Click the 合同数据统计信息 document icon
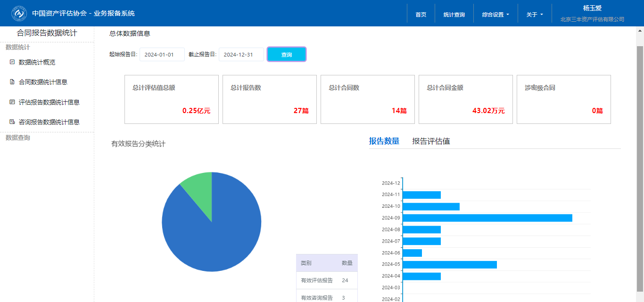Screen dimensions: 644x302 point(12,82)
